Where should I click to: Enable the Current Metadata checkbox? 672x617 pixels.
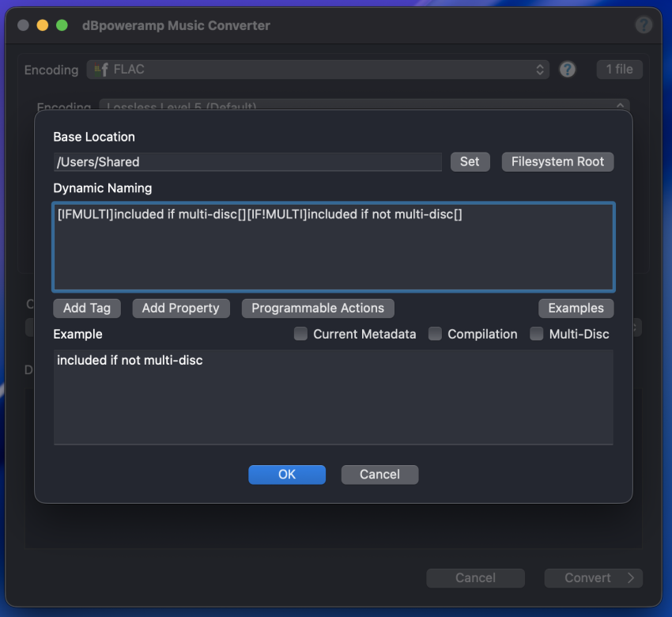point(301,334)
